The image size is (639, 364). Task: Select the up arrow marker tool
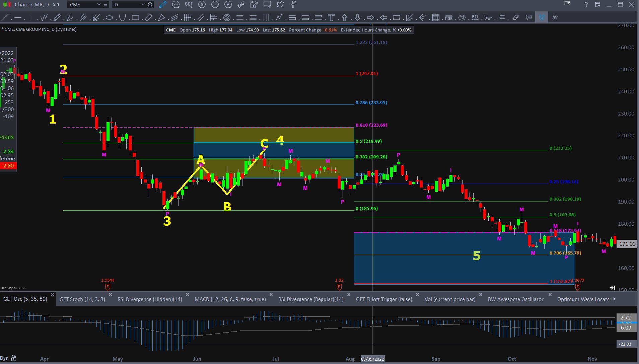344,18
